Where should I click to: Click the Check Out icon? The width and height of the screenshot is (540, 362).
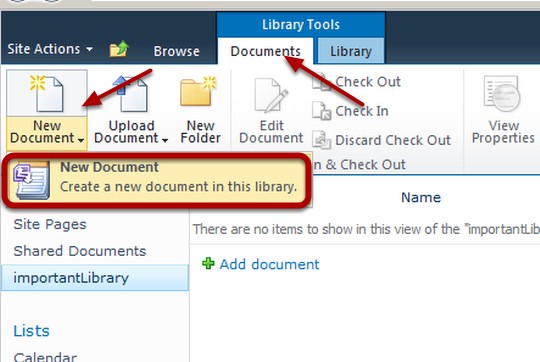click(x=321, y=82)
